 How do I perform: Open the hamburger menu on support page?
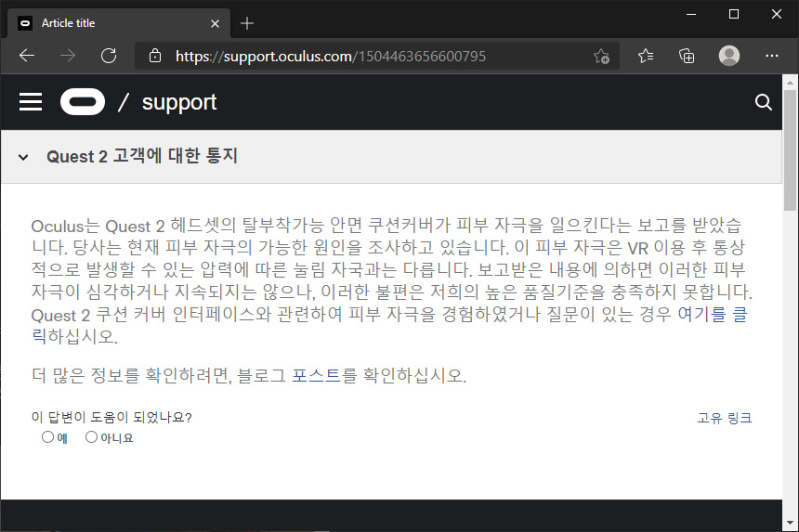click(x=31, y=102)
